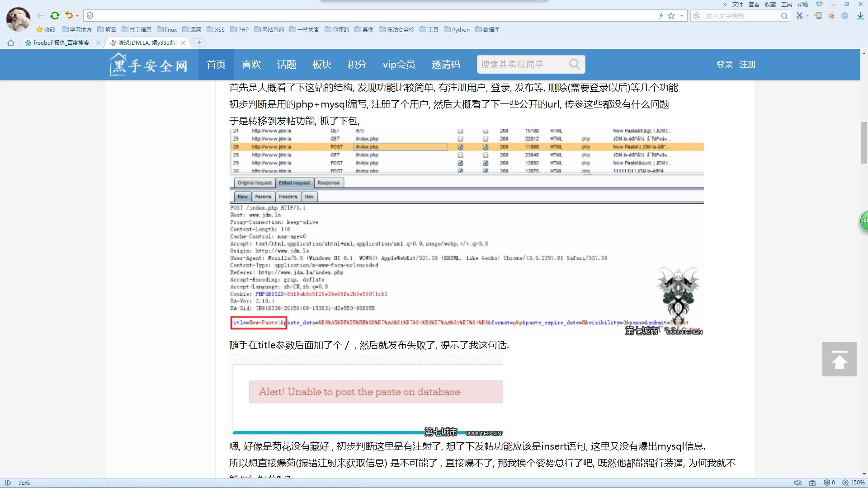Open the XSS bookmark folder
This screenshot has width=868, height=488.
(x=216, y=29)
